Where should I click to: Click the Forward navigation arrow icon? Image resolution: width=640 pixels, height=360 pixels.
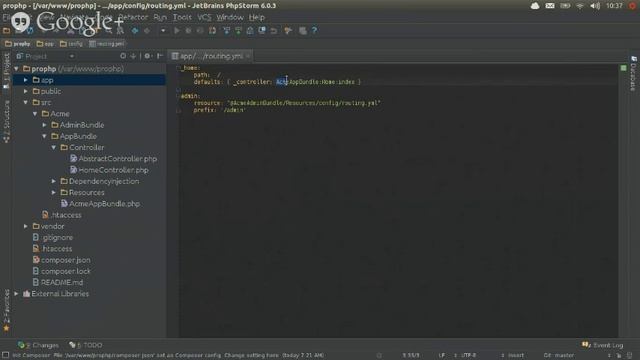147,31
